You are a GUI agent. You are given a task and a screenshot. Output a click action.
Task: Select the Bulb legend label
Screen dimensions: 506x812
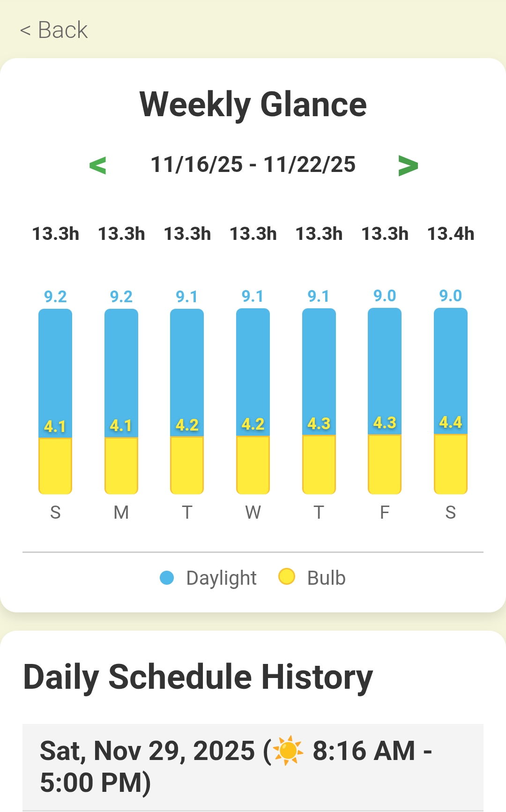(326, 578)
